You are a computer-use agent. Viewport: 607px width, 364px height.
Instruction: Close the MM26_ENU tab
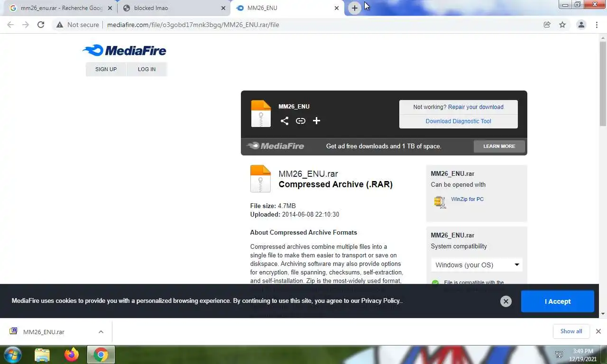[x=337, y=8]
